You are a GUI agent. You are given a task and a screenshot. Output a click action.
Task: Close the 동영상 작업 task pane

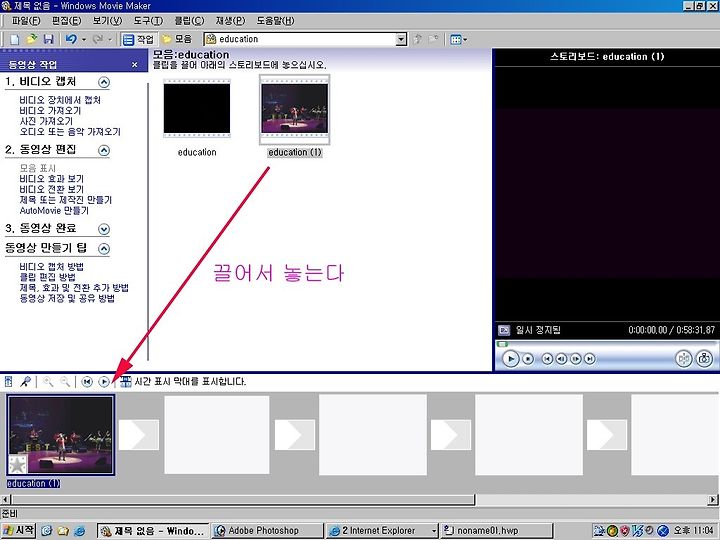(x=135, y=65)
